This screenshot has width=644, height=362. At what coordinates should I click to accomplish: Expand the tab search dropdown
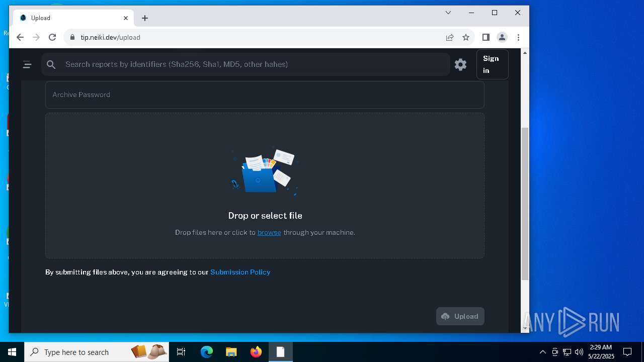(448, 13)
